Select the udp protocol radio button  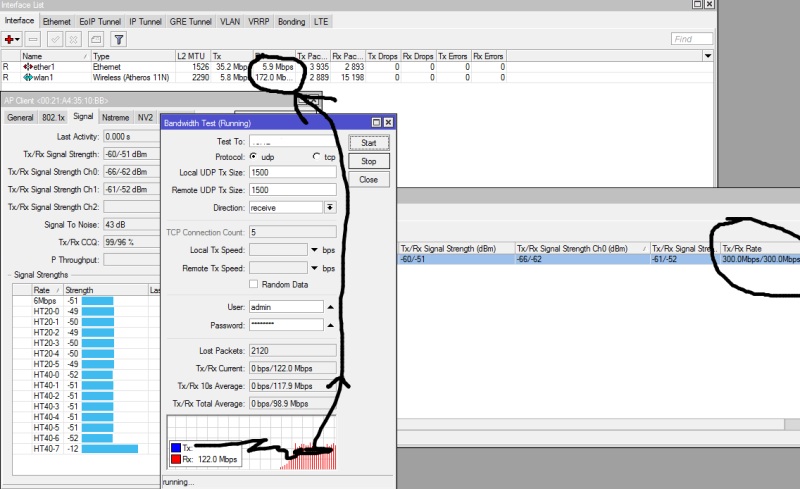(253, 157)
